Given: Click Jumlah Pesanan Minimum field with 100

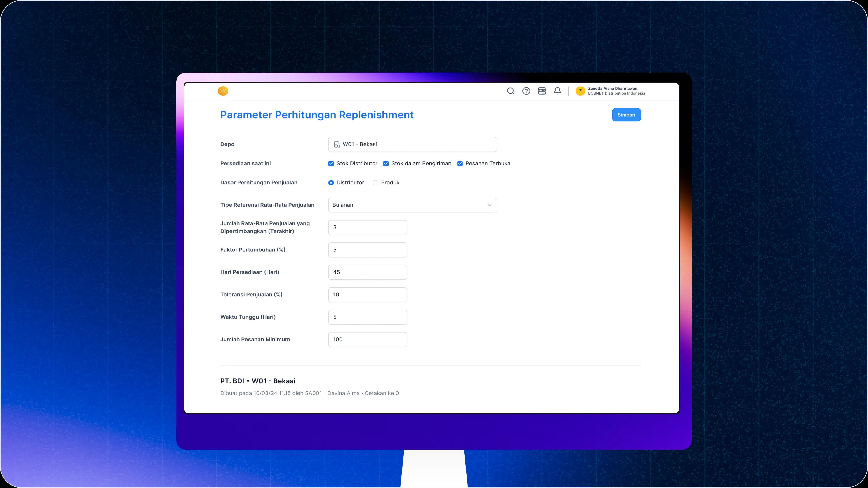Looking at the screenshot, I should coord(367,340).
